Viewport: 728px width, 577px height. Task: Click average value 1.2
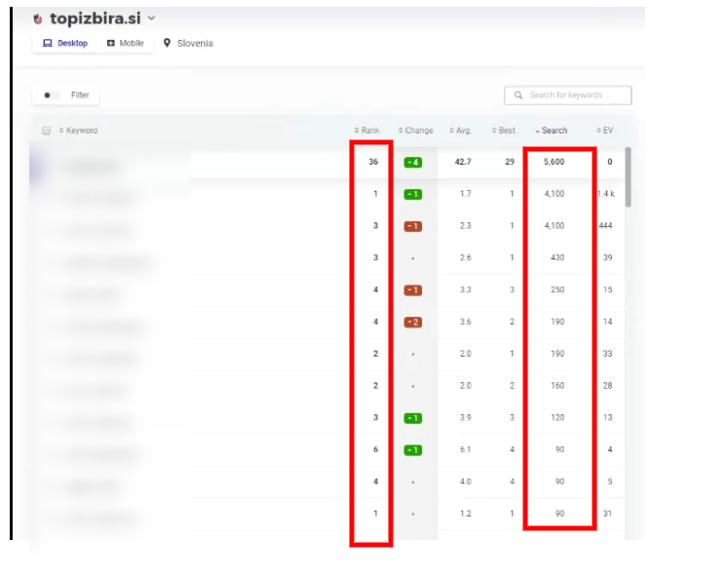[x=466, y=514]
